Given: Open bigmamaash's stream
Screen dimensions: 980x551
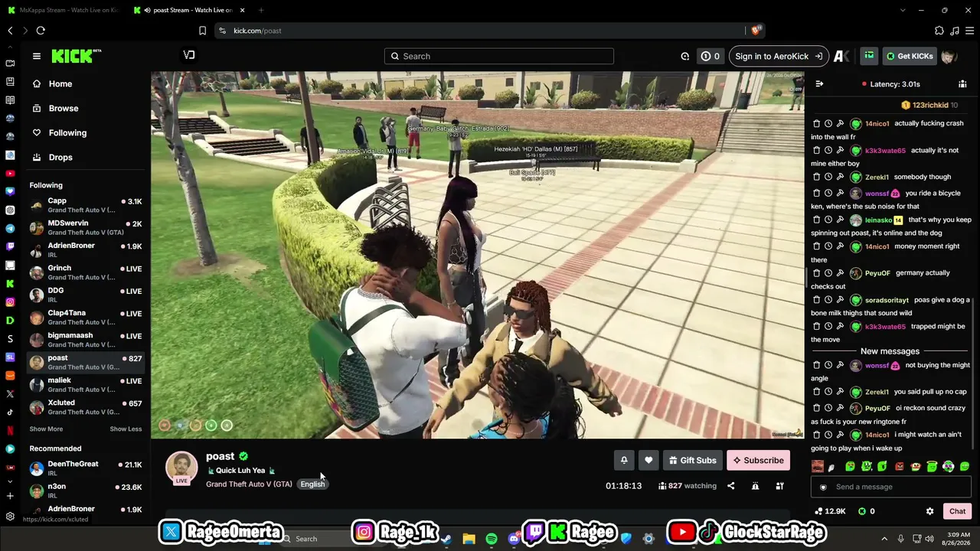Looking at the screenshot, I should pyautogui.click(x=86, y=340).
